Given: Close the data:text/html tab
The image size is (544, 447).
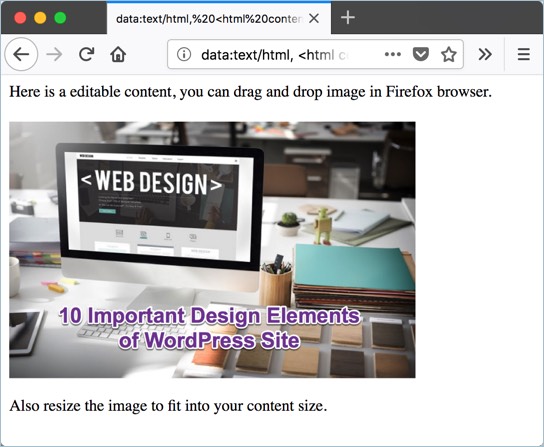Looking at the screenshot, I should (x=314, y=18).
